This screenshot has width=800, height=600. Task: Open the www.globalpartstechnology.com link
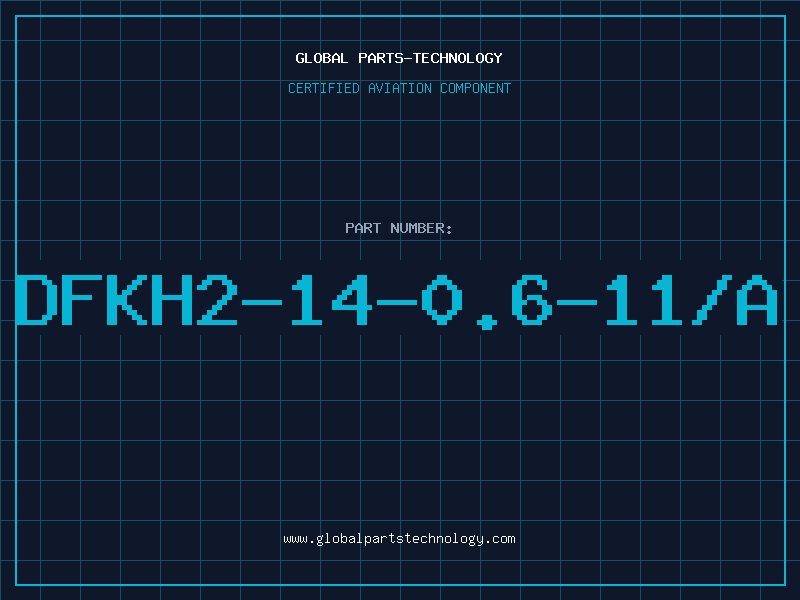[399, 539]
